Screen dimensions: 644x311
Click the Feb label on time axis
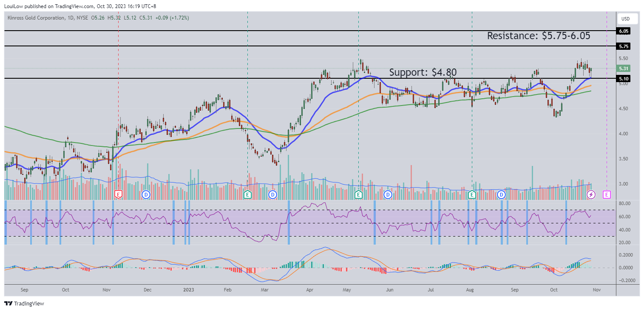pos(227,290)
